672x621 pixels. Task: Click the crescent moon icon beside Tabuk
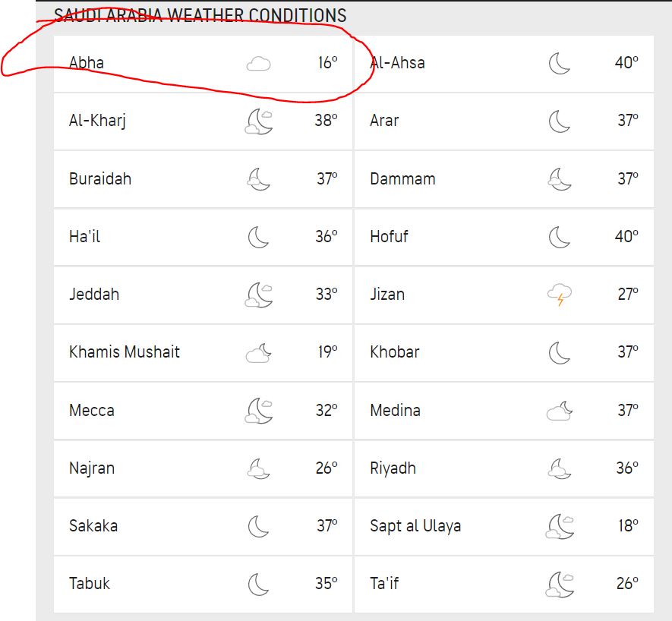(258, 584)
